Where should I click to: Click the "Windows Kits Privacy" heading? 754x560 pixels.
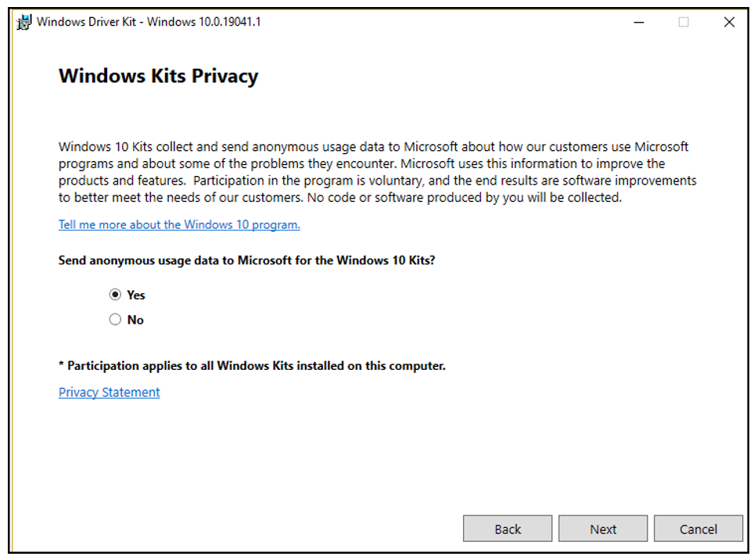pos(158,76)
